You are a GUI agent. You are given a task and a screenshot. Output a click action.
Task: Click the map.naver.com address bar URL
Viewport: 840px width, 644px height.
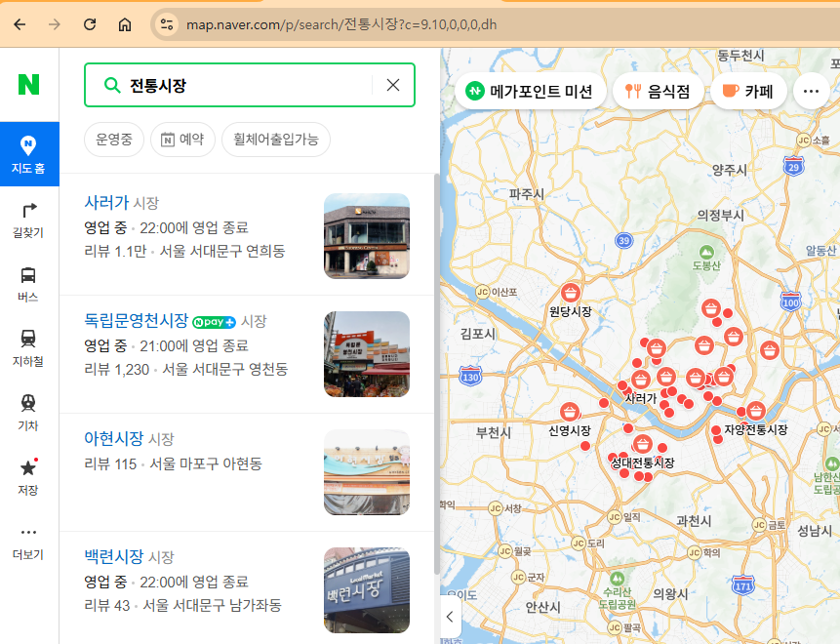coord(341,24)
